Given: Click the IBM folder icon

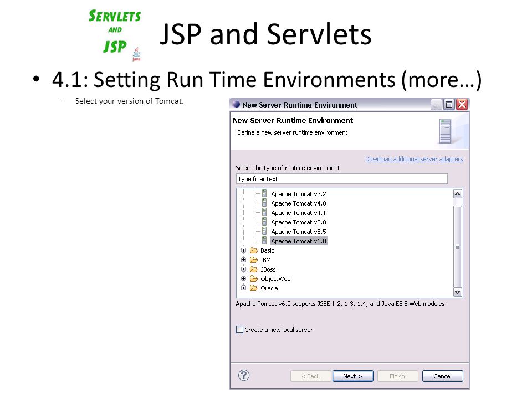Looking at the screenshot, I should (x=254, y=260).
